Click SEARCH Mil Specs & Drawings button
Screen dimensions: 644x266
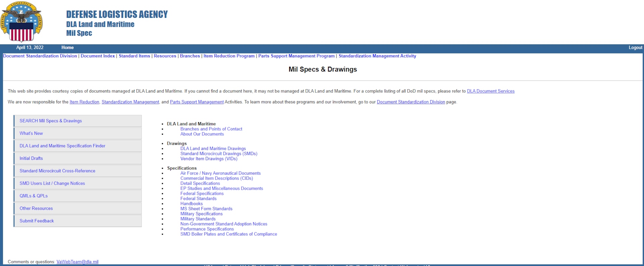click(x=78, y=121)
